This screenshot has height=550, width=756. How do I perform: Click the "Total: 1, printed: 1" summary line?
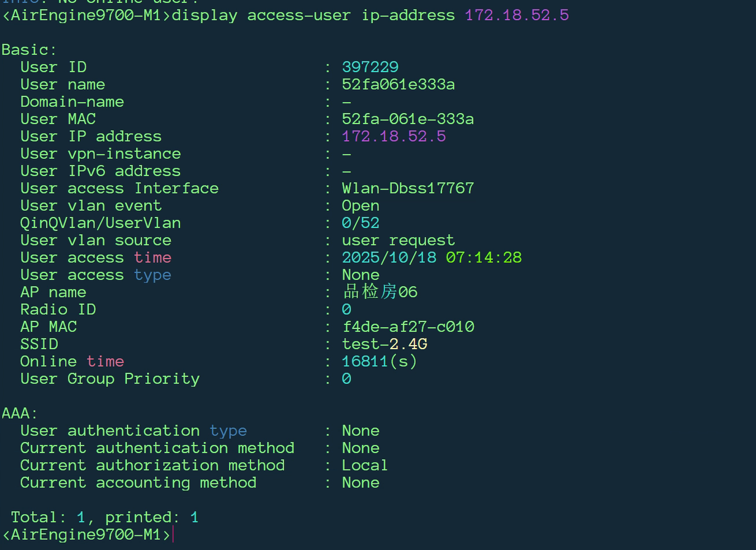[x=105, y=518]
